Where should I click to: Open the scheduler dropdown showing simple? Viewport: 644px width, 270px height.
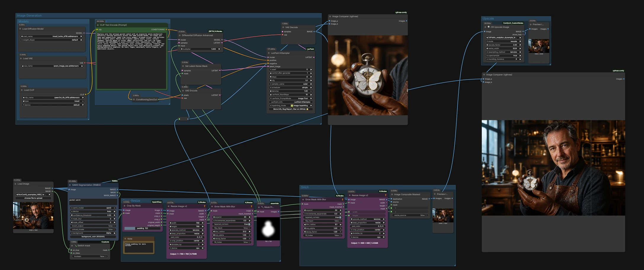tap(291, 88)
